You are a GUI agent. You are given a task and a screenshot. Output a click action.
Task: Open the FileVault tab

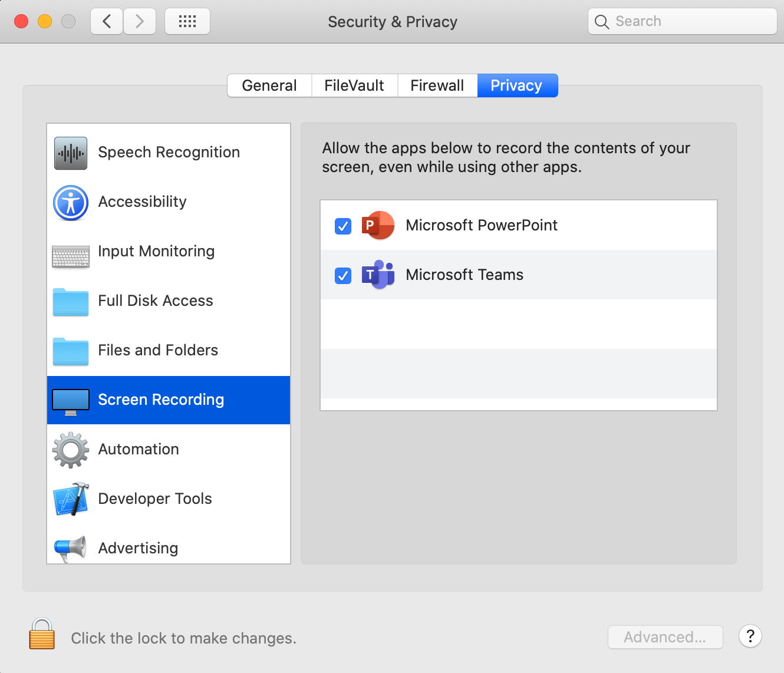(354, 85)
